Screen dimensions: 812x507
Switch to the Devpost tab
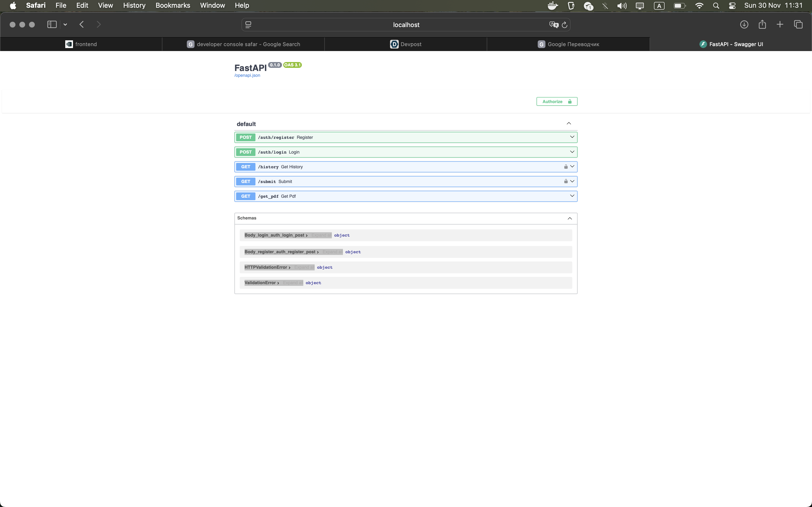pos(406,44)
